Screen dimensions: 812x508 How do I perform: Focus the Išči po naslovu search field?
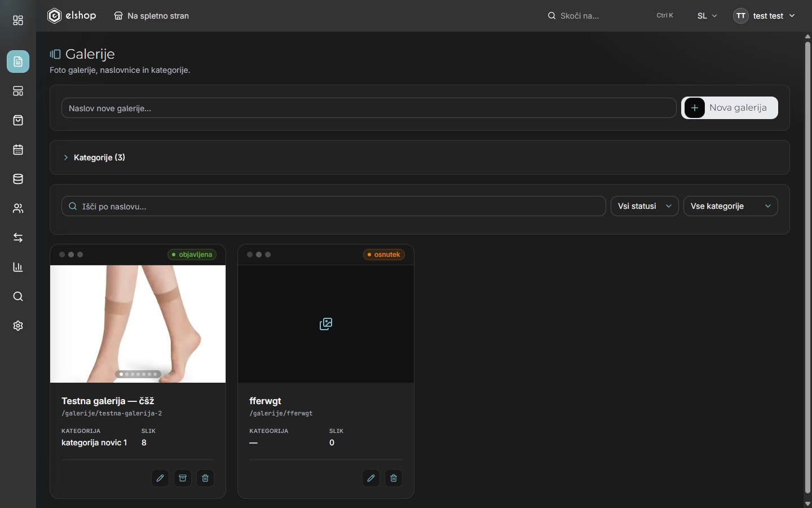tap(334, 206)
